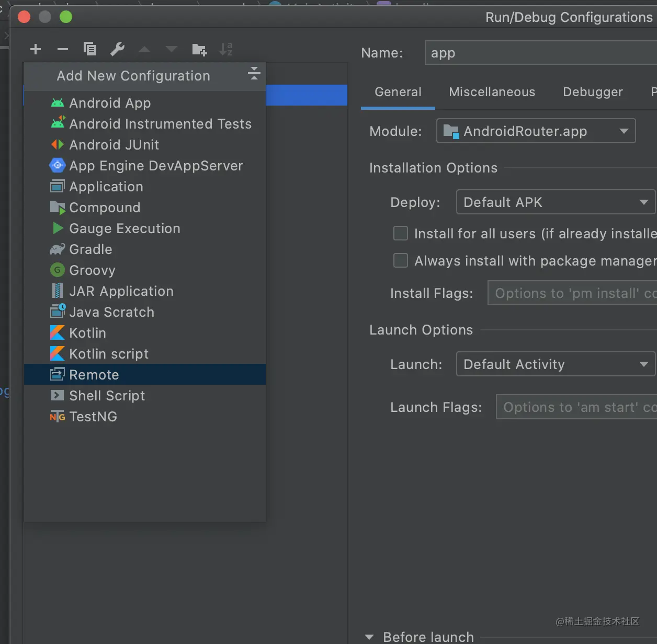The width and height of the screenshot is (657, 644).
Task: Click the Install Flags input field
Action: click(x=572, y=293)
